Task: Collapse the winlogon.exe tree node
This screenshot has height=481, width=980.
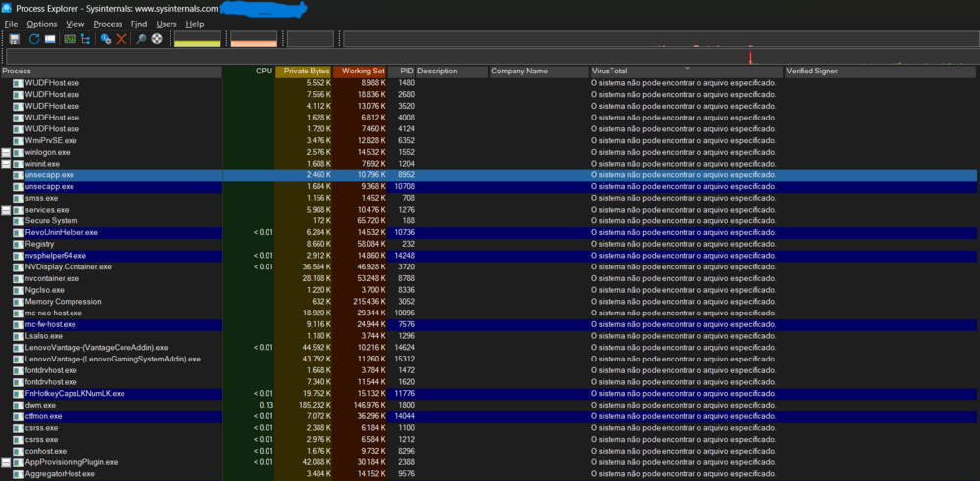Action: point(6,153)
